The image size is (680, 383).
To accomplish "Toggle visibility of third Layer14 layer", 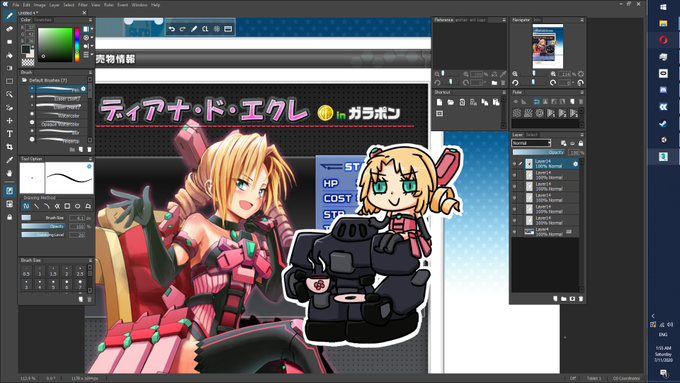I will (514, 186).
